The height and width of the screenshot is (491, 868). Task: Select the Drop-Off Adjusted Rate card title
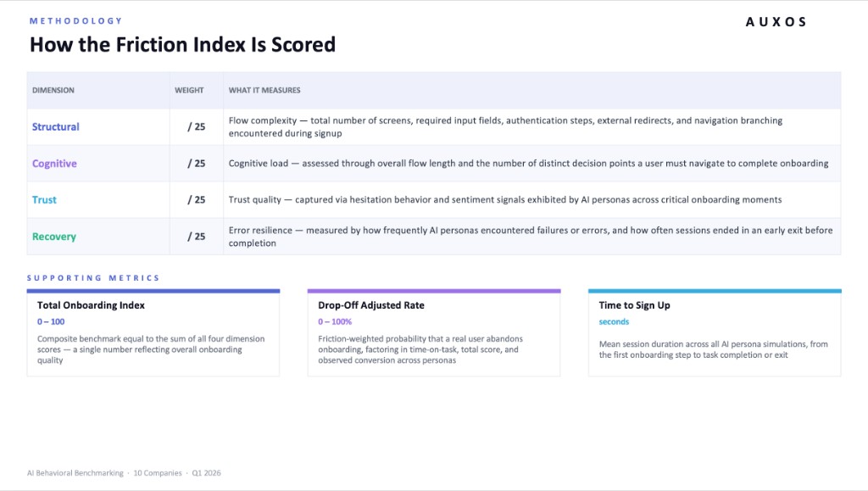[x=371, y=305]
